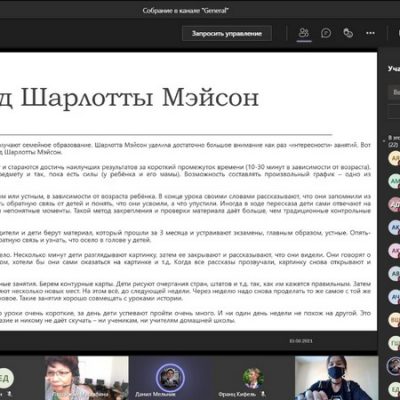Toggle the participants panel icon
400x400 pixels.
304,33
